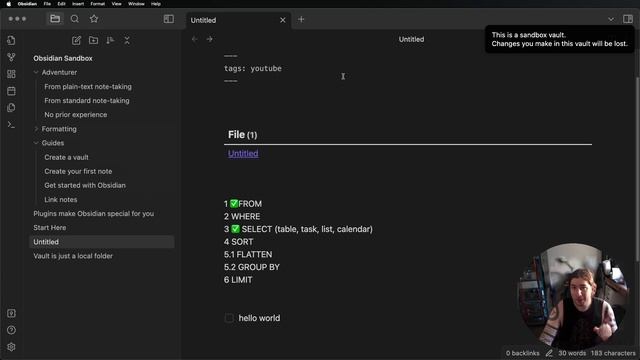This screenshot has width=640, height=360.
Task: Collapse the Guides folder
Action: [36, 143]
